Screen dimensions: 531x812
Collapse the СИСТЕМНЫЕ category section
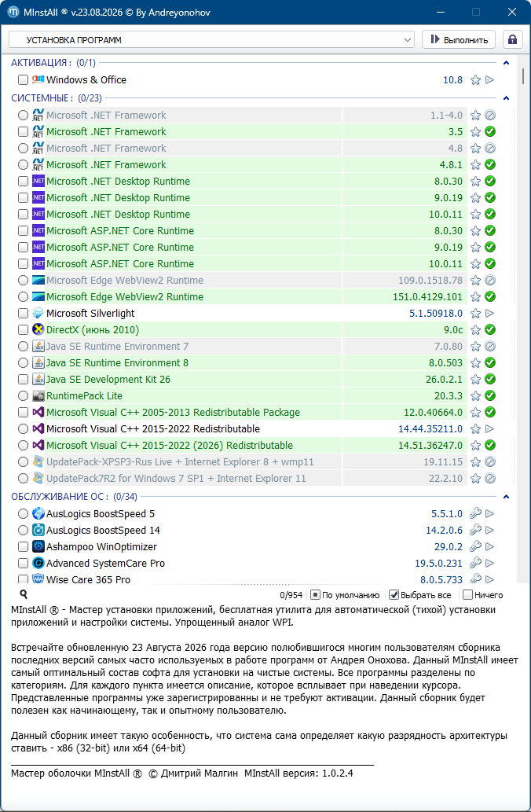tap(506, 98)
